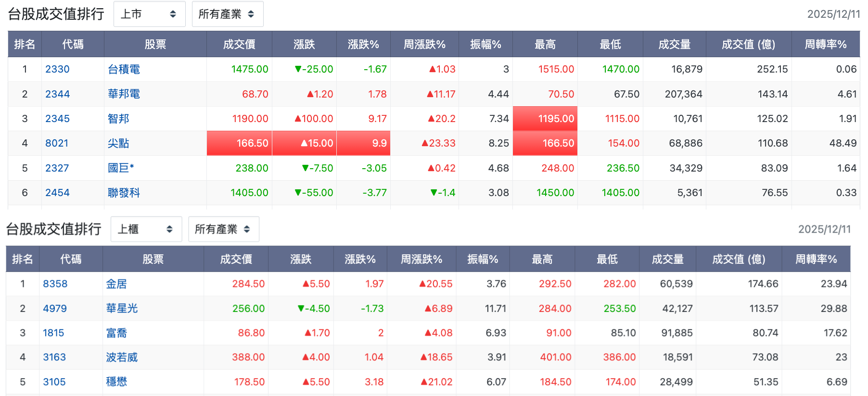Open the 上市 market dropdown
The image size is (868, 396).
(x=149, y=14)
